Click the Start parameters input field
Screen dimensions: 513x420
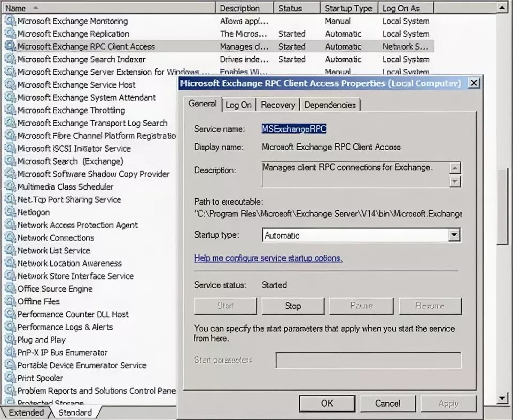click(368, 360)
